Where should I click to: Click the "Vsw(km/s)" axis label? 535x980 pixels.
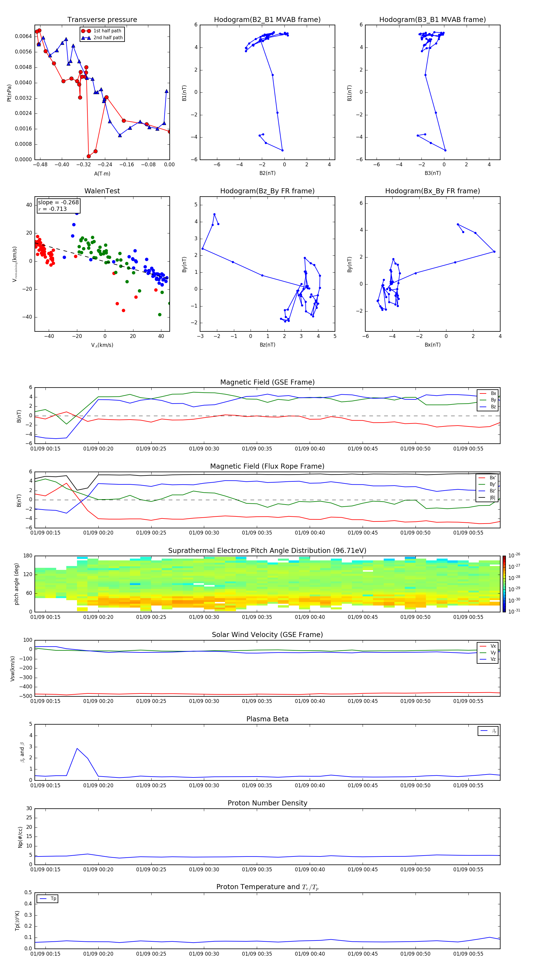click(x=12, y=668)
